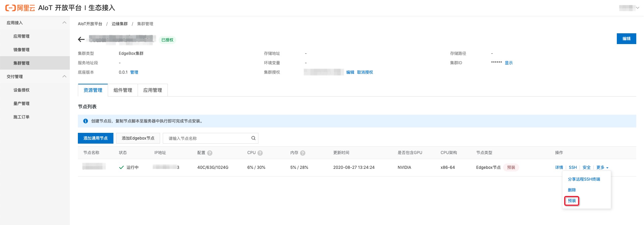Click the 是否包含GPU column header
This screenshot has height=225, width=644.
410,153
